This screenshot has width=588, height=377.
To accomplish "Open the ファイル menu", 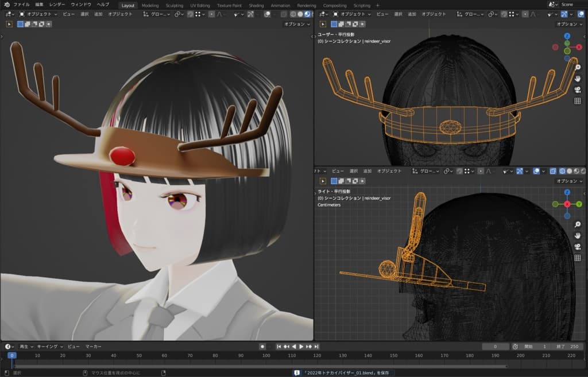I will pos(21,5).
